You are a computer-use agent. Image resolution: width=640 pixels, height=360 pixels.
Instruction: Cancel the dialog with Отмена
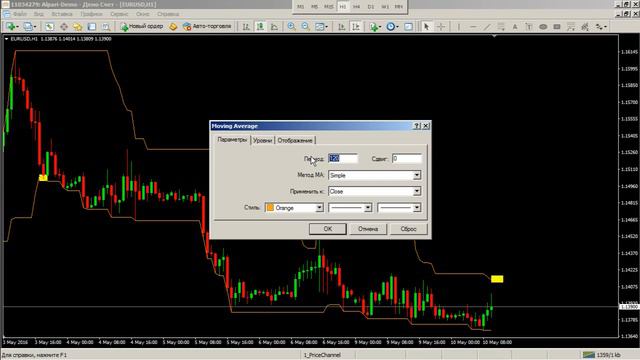point(368,229)
